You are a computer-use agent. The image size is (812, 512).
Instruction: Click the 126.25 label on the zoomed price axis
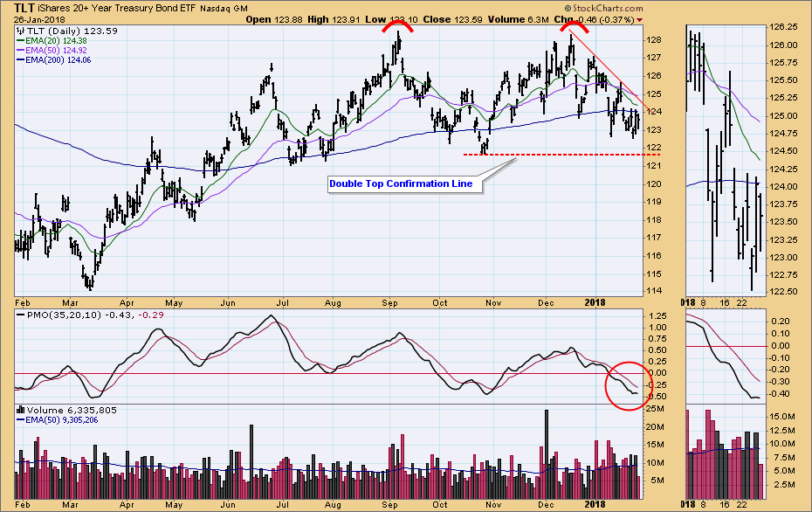(783, 26)
